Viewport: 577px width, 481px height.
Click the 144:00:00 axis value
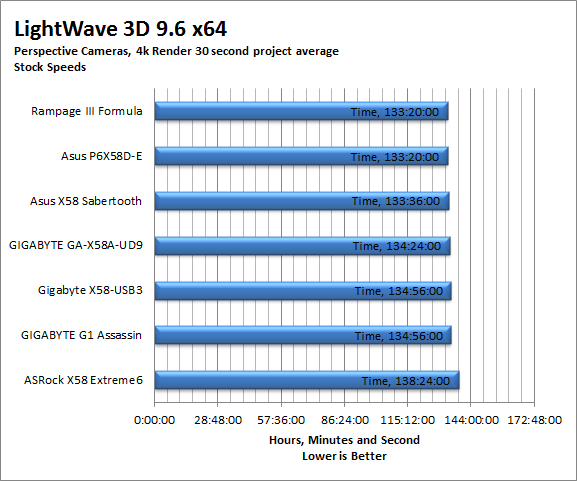471,420
